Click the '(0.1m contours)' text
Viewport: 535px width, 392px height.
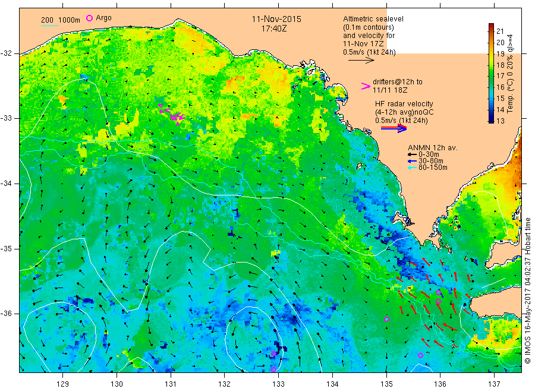tap(368, 27)
